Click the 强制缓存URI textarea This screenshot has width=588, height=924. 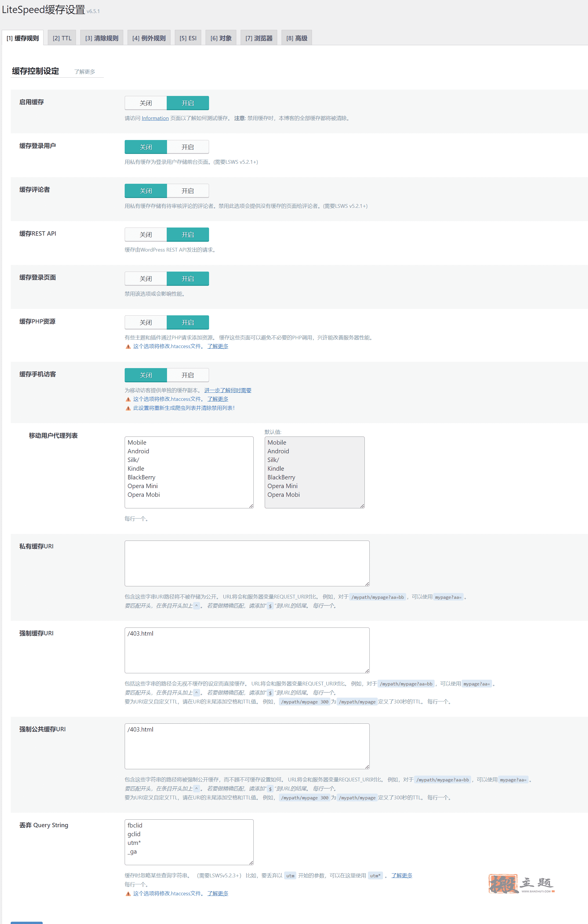pos(247,650)
